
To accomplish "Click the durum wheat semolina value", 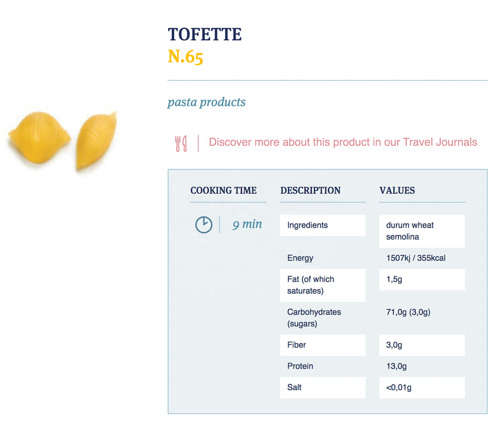I will point(422,231).
